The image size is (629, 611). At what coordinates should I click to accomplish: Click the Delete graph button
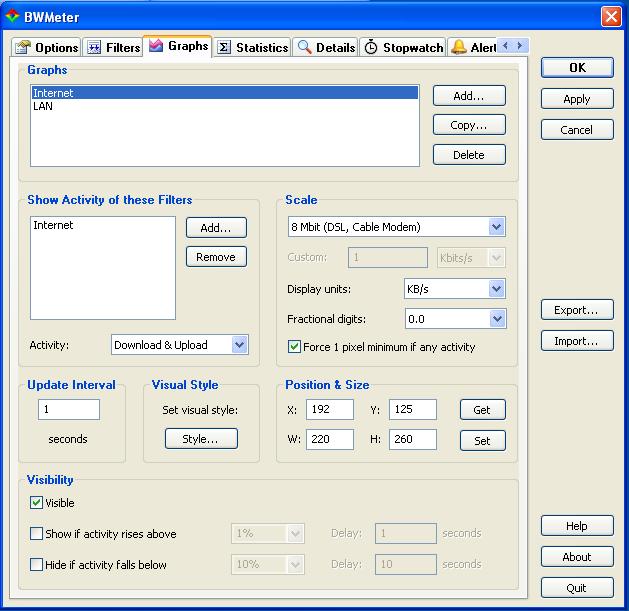[x=469, y=154]
